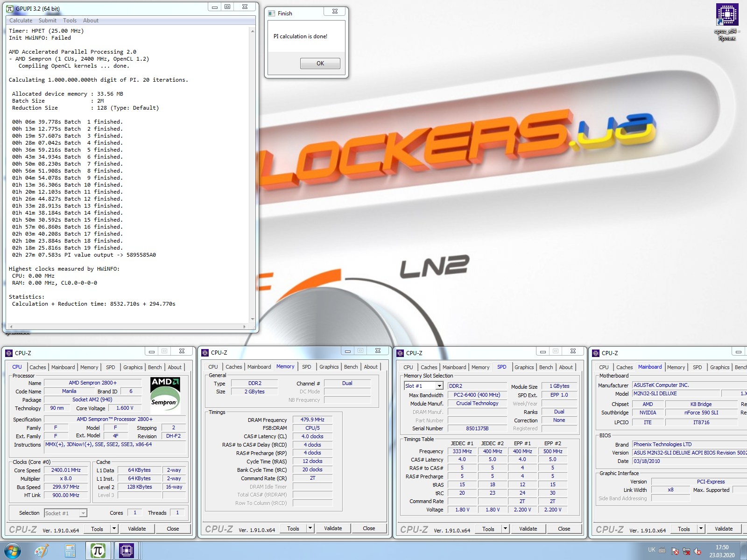Switch to SPD tab in Memory window
747x560 pixels.
click(x=307, y=367)
